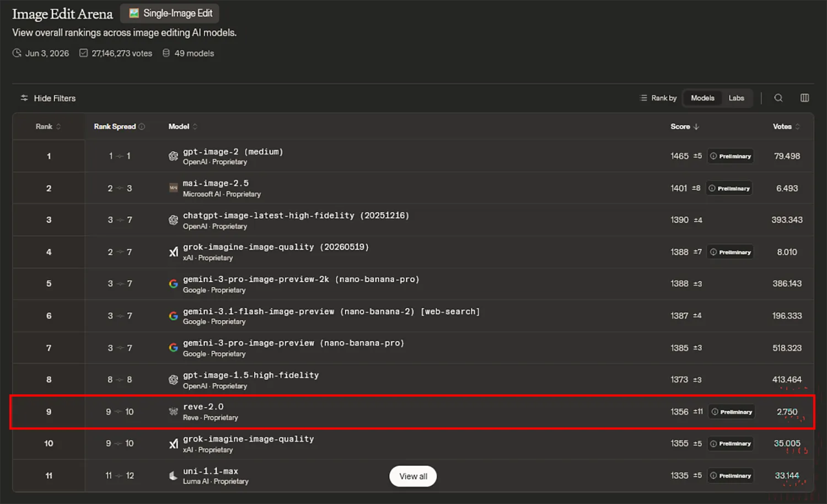Click the Preliminary badge on rank 10 row

(x=731, y=444)
